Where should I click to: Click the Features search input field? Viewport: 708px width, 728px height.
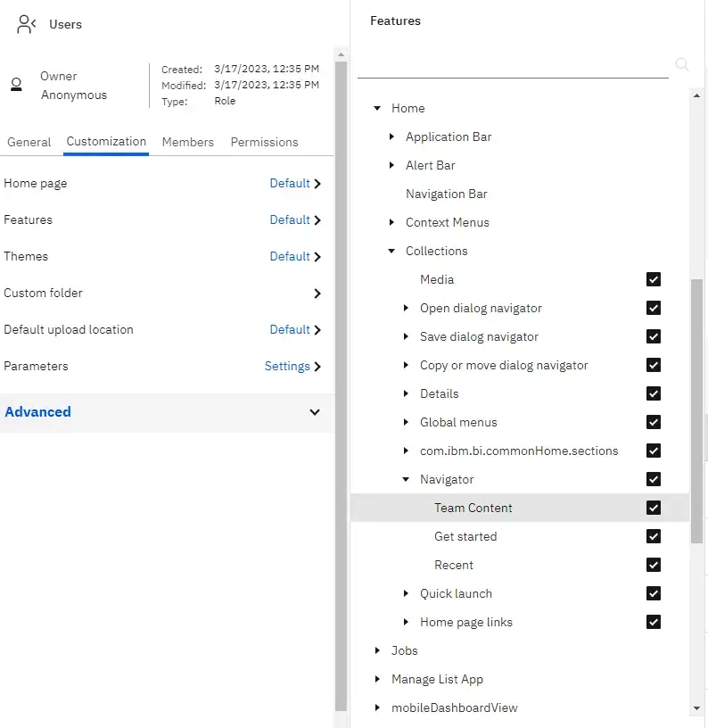(x=513, y=65)
